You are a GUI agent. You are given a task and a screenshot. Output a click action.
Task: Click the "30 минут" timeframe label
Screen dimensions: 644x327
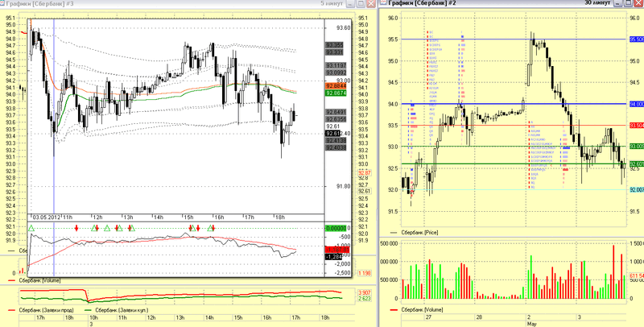(599, 3)
